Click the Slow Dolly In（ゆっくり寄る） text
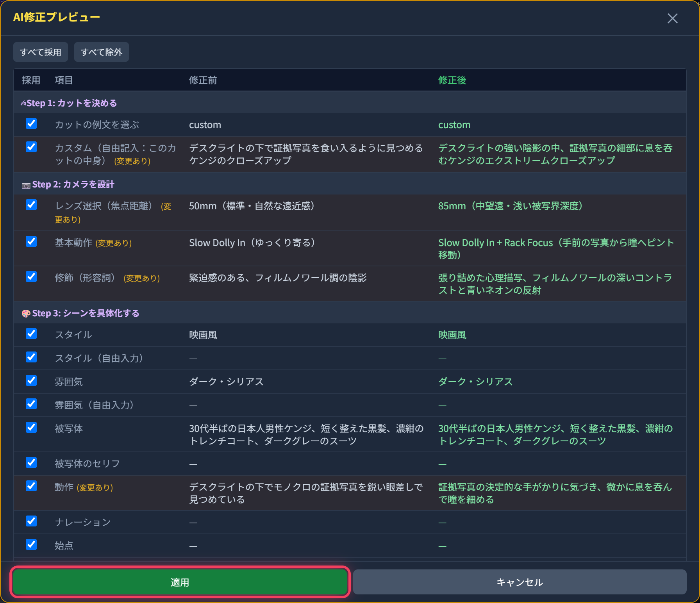 coord(252,243)
